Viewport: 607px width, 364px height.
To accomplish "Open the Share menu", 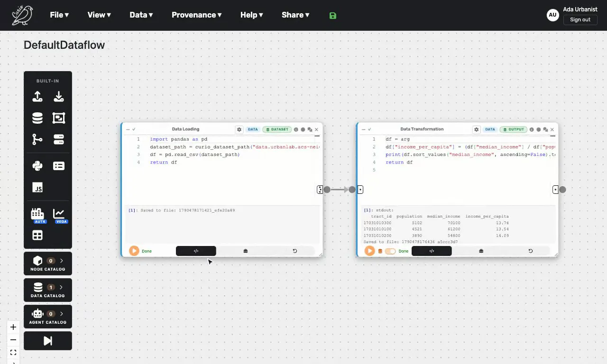I will [295, 15].
